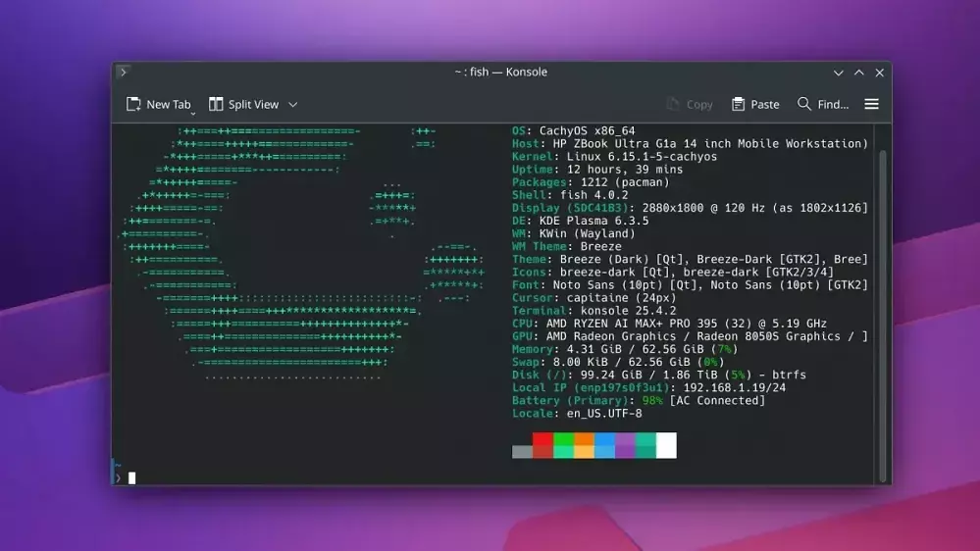Viewport: 980px width, 551px height.
Task: Expand the Split View dropdown arrow
Action: point(292,104)
